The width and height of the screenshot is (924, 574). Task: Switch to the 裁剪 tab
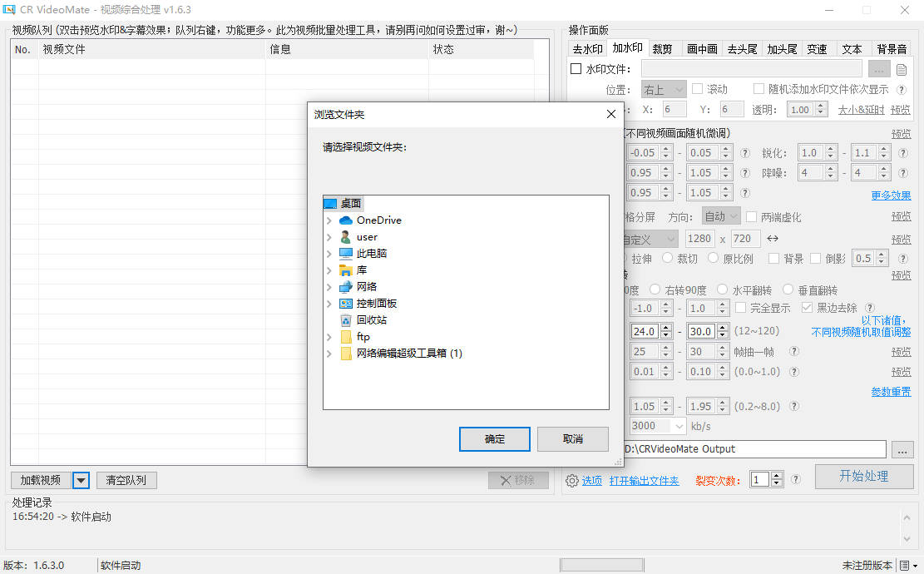click(662, 49)
